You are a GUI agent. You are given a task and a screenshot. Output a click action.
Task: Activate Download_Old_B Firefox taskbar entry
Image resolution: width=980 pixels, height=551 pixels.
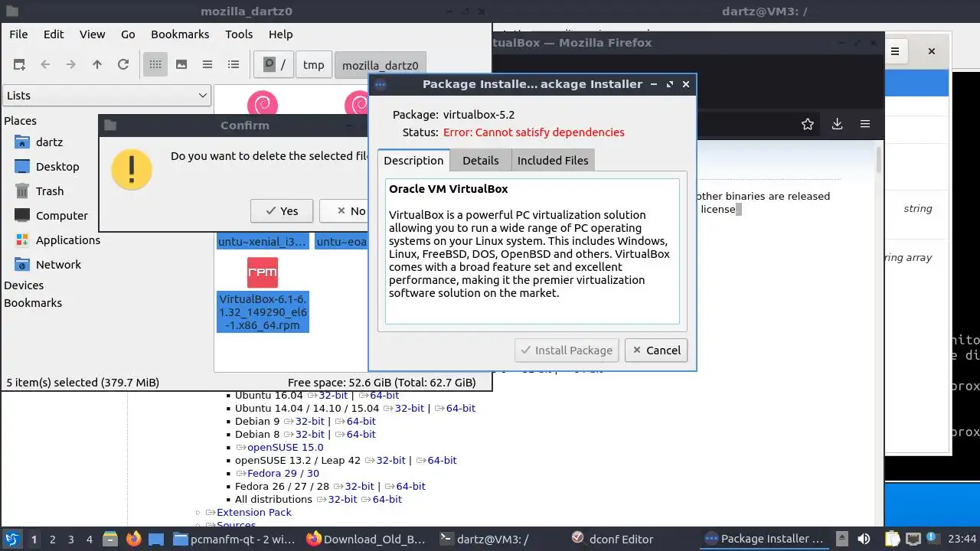366,540
